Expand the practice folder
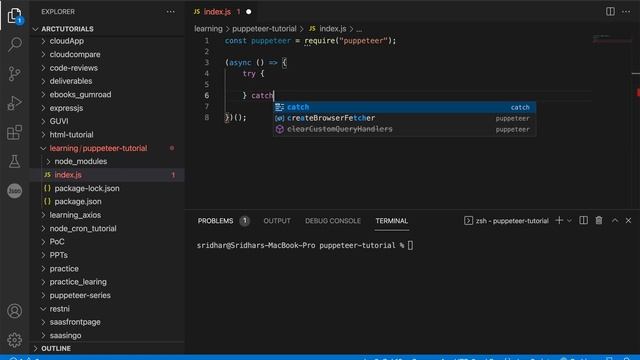Viewport: 640px width, 360px height. tap(64, 269)
